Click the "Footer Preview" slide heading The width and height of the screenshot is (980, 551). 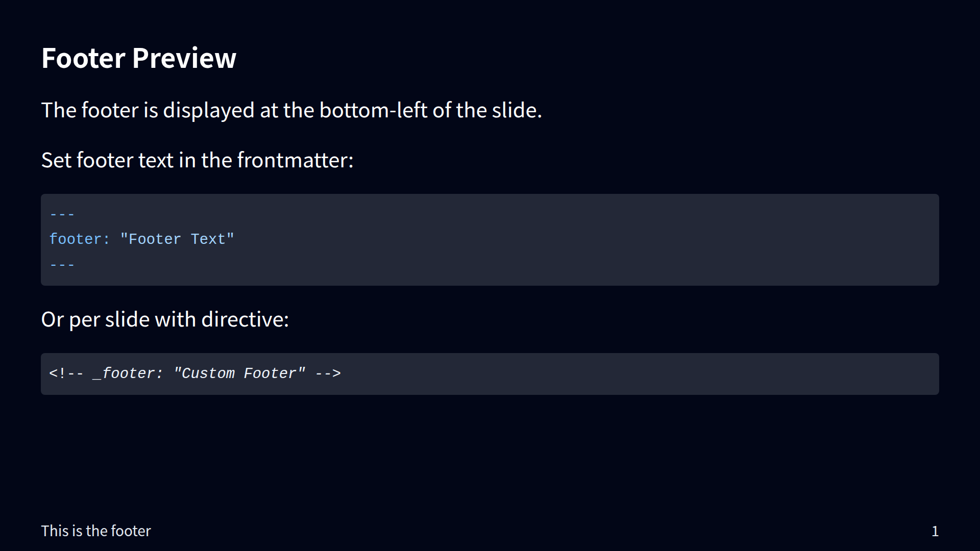tap(138, 58)
